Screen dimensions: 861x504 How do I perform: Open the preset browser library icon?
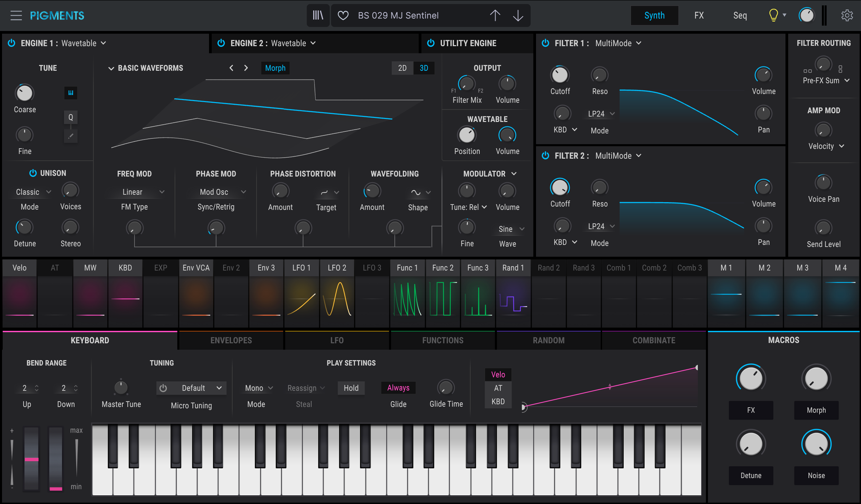[x=318, y=15]
